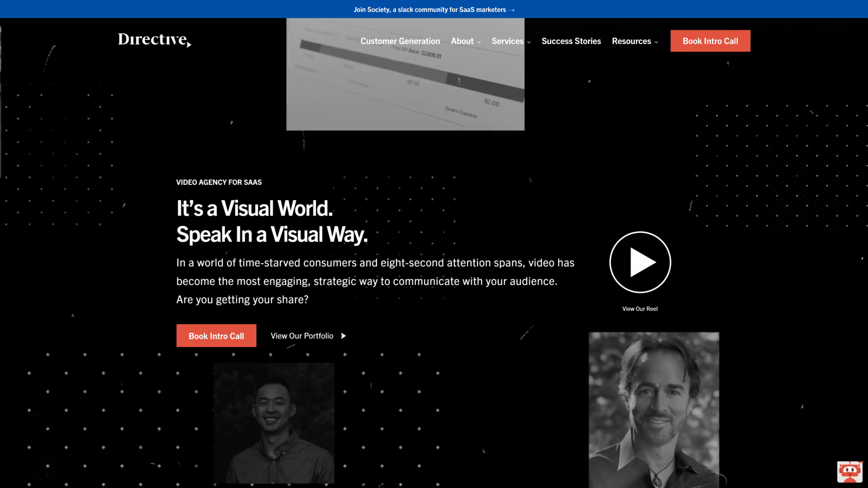Click the forward arrow on View Our Portfolio

pos(344,335)
